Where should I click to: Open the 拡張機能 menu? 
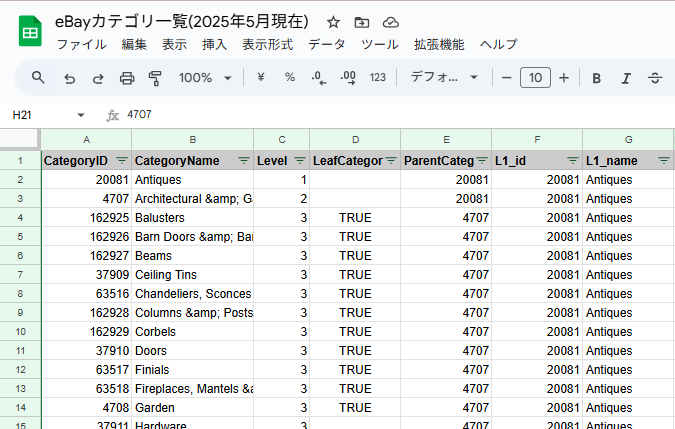pyautogui.click(x=439, y=44)
